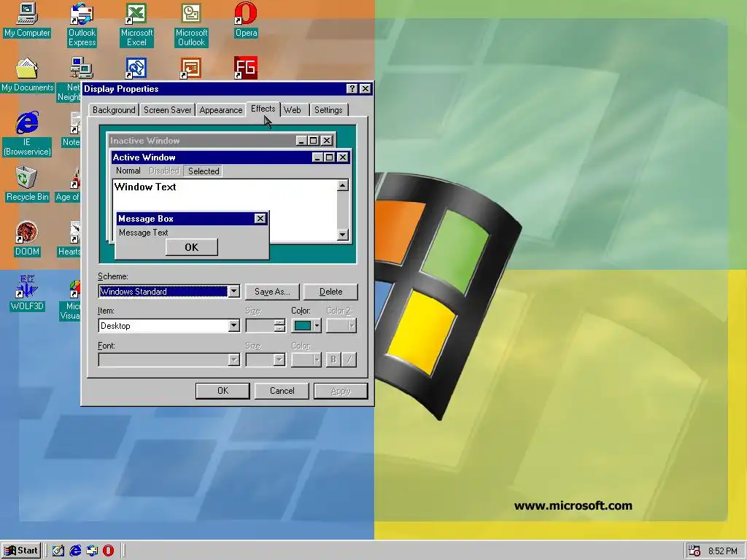Screen dimensions: 747x560
Task: Click the Message Text preview label
Action: [x=144, y=233]
